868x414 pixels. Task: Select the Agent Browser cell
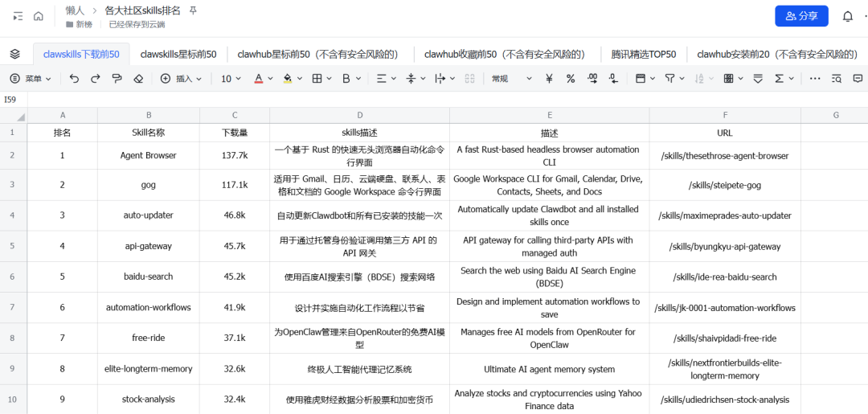[x=148, y=155]
